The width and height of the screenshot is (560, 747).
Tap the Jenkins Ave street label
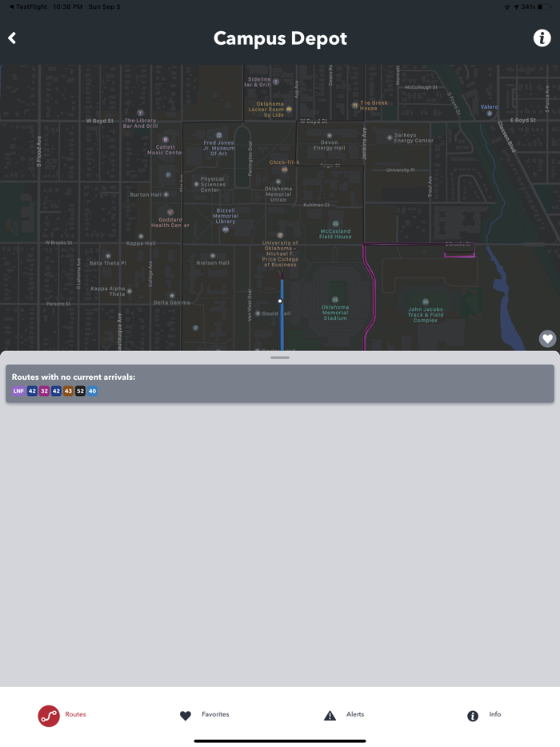click(x=364, y=143)
